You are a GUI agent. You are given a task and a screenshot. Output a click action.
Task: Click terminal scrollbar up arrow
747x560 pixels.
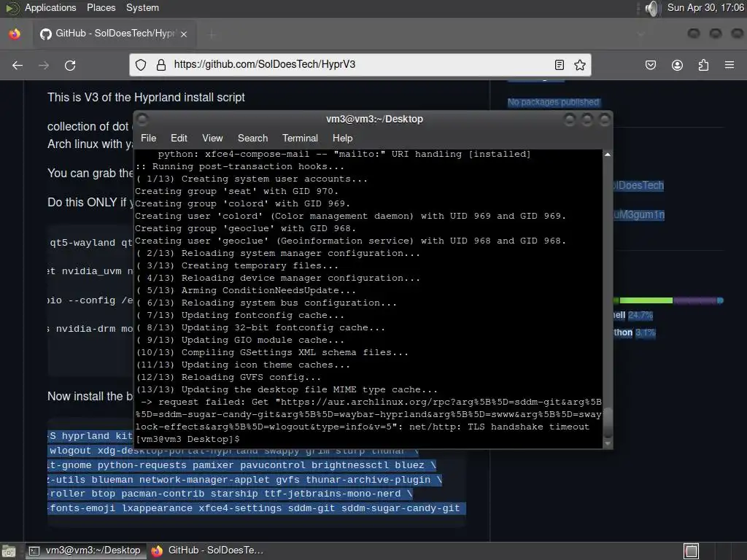pos(608,155)
